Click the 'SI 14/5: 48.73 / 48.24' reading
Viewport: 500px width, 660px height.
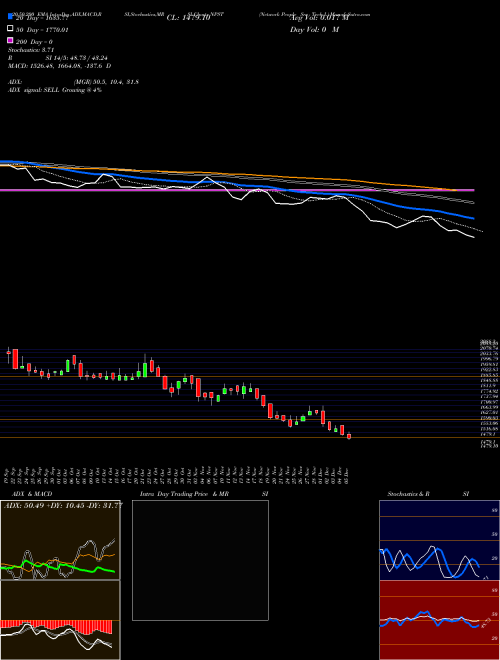click(x=76, y=58)
